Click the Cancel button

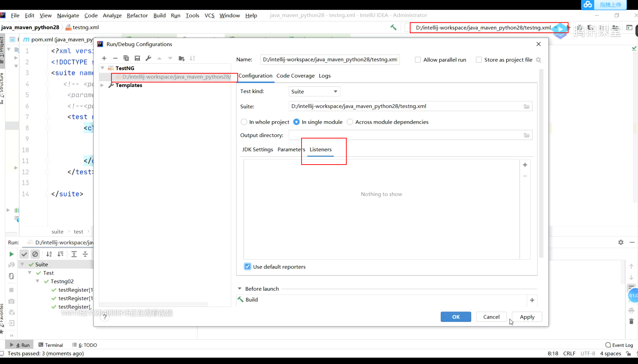(491, 317)
